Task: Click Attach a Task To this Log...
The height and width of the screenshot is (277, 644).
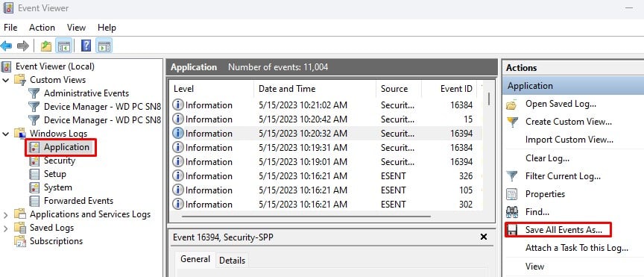Action: click(577, 248)
